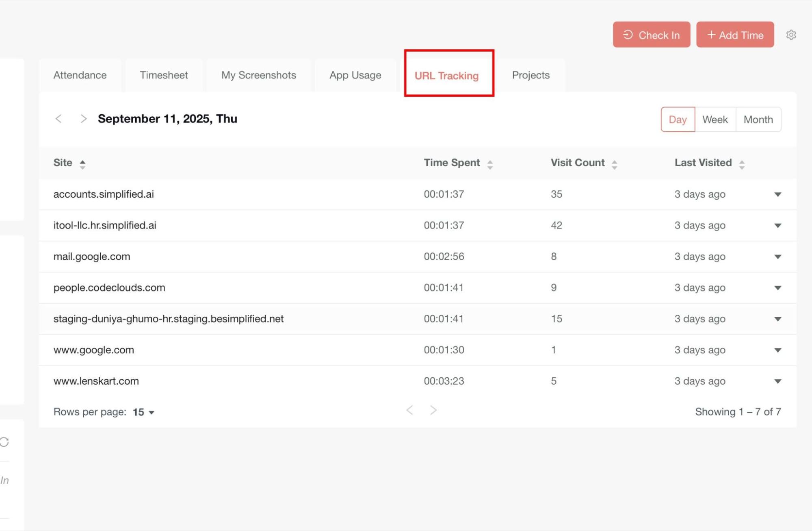This screenshot has height=531, width=812.
Task: Expand the mail.google.com row details
Action: click(x=777, y=257)
